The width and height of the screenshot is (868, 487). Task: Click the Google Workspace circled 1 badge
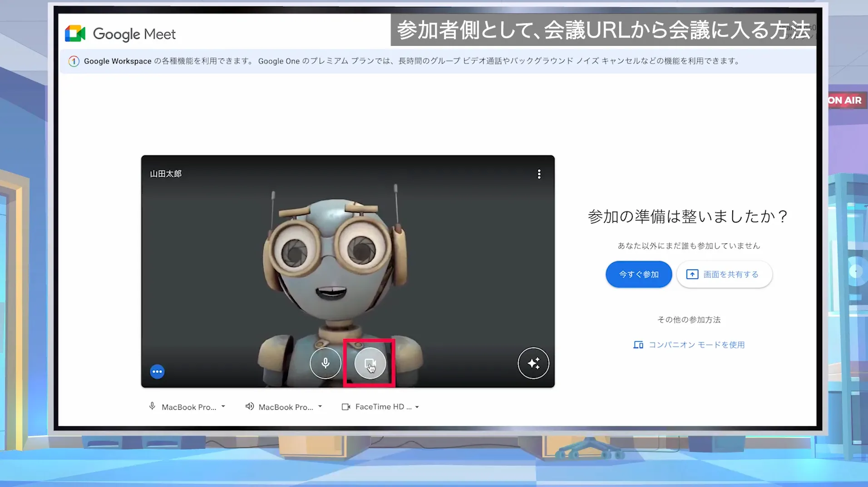(x=74, y=61)
